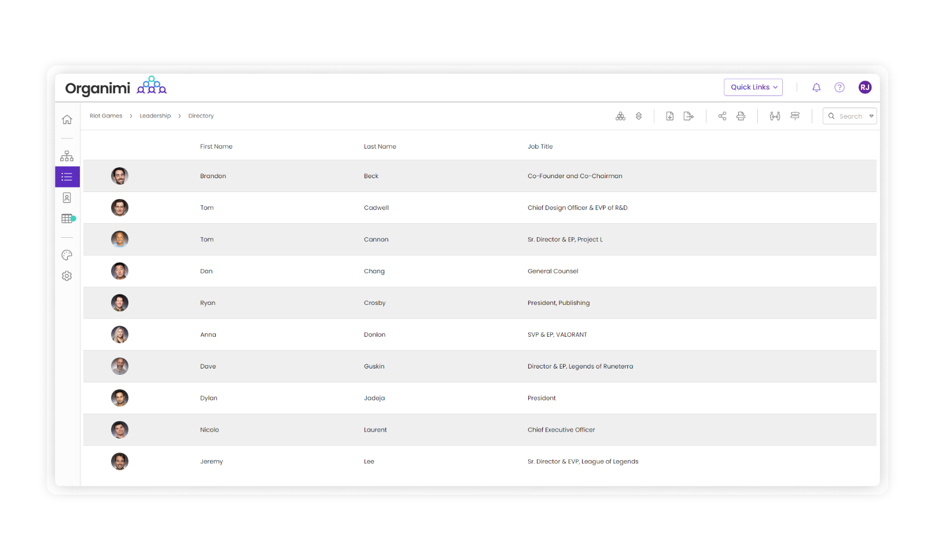Image resolution: width=935 pixels, height=560 pixels.
Task: Click the print icon
Action: click(x=741, y=116)
